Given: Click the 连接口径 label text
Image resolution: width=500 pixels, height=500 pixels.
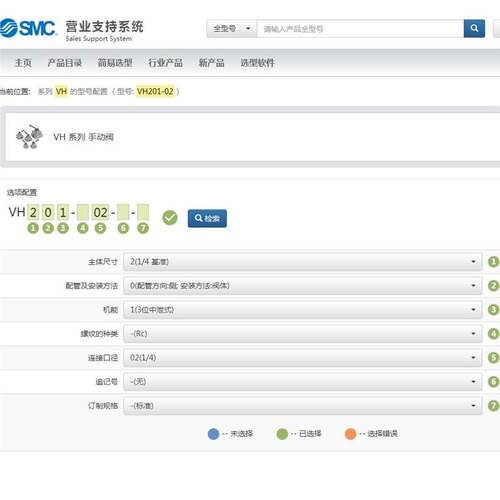Looking at the screenshot, I should [103, 358].
